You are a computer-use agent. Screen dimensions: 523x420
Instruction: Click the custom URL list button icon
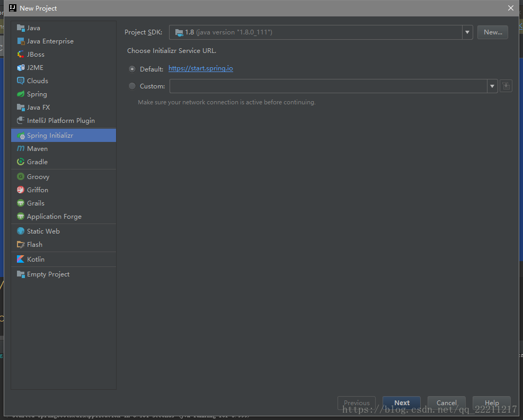coord(506,86)
